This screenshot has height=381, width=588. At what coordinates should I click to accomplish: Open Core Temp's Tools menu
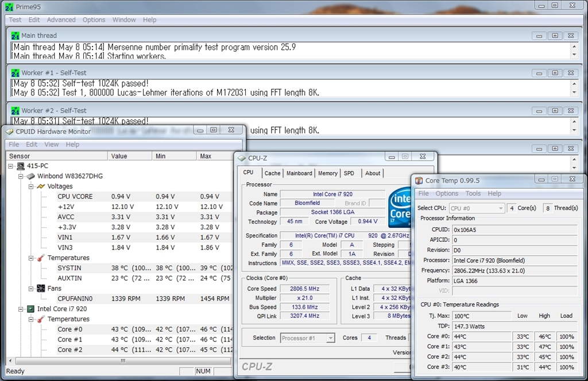(473, 193)
